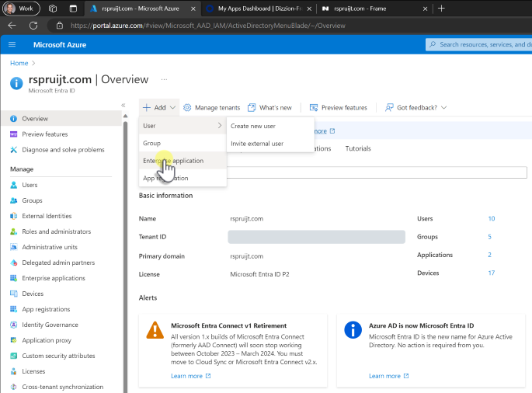The height and width of the screenshot is (393, 532).
Task: Click the Users count 10 link
Action: [x=491, y=219]
